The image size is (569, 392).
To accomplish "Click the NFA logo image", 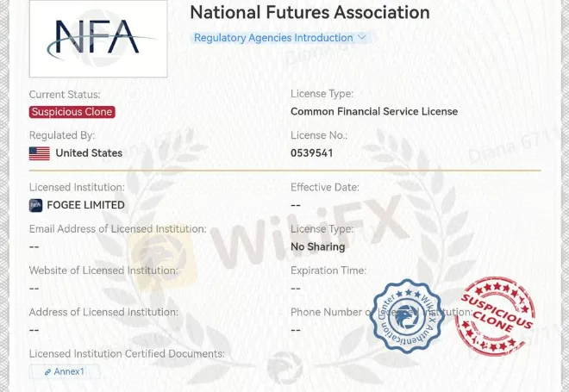I will [98, 39].
